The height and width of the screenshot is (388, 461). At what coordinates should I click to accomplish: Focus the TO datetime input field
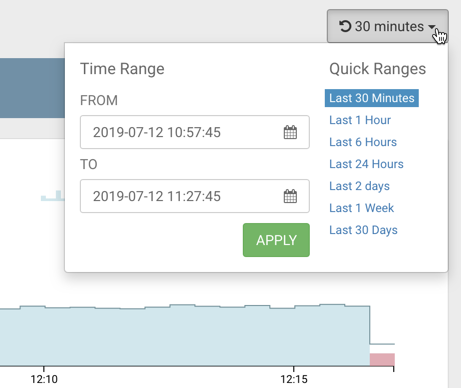(195, 196)
